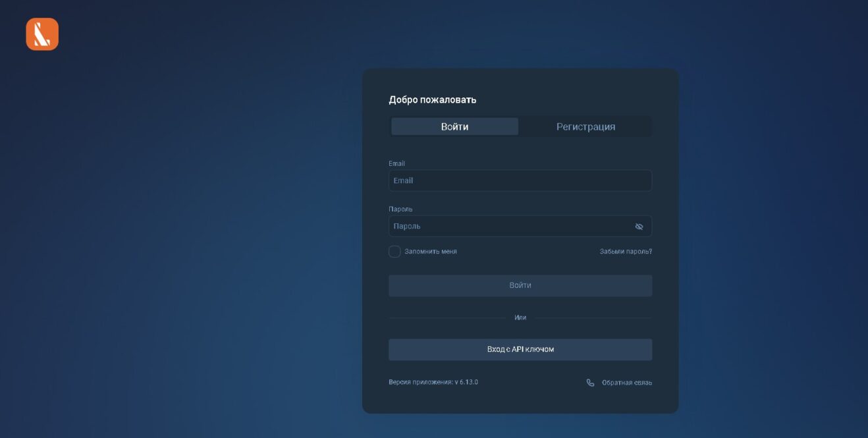Open the Забыли пароль? link
Image resolution: width=868 pixels, height=438 pixels.
click(x=626, y=252)
